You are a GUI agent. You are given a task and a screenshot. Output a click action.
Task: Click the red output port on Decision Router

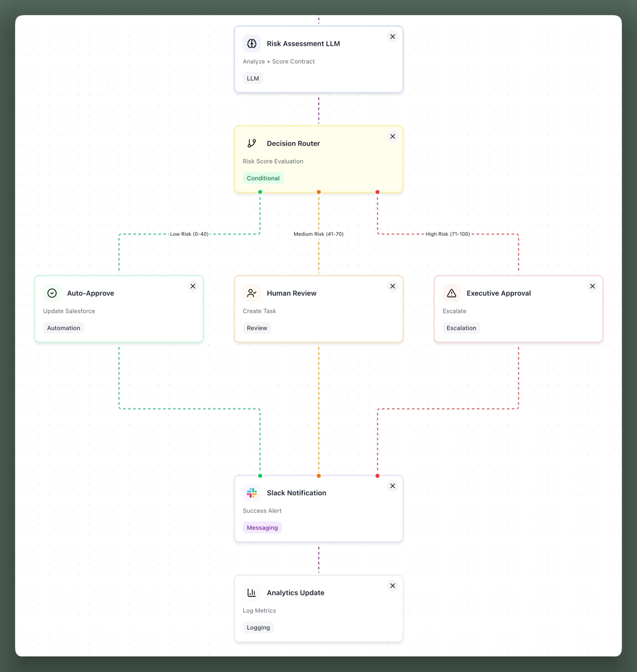tap(377, 192)
